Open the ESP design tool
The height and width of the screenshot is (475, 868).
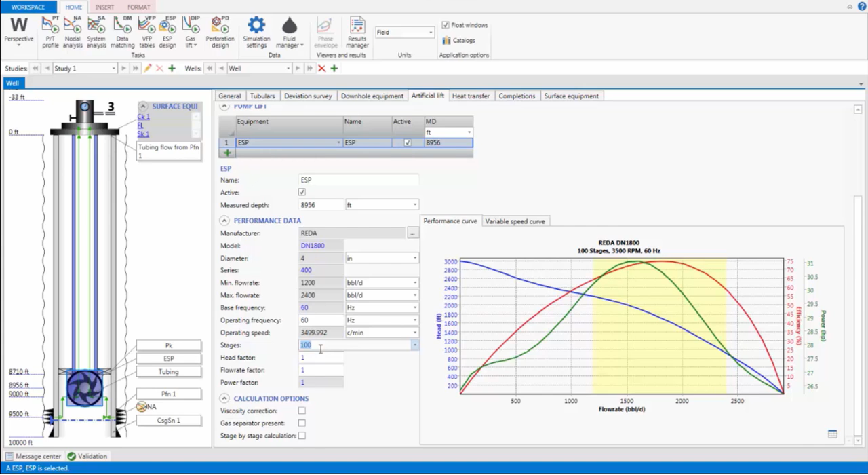167,32
